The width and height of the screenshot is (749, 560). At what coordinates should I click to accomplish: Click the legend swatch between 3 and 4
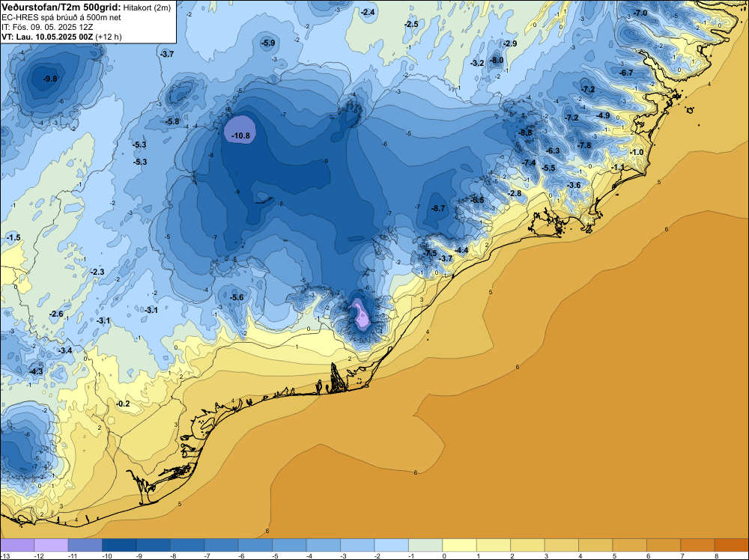pyautogui.click(x=562, y=545)
